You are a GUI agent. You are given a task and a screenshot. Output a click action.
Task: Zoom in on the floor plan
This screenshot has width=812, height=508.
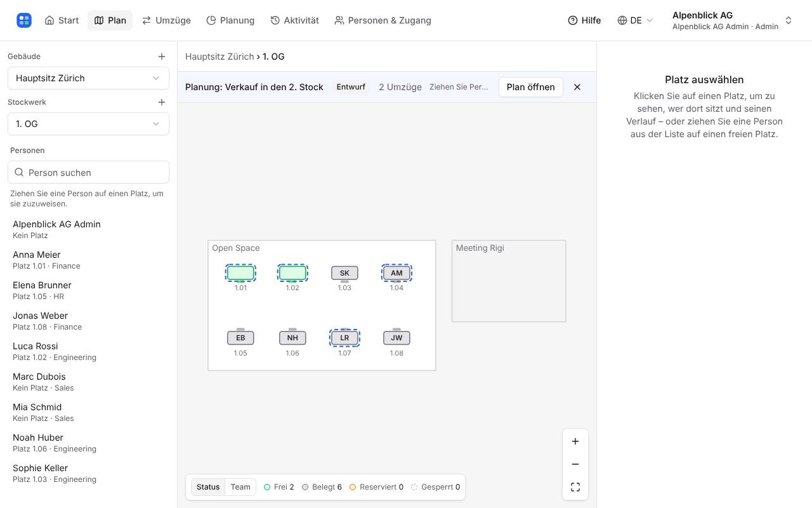[x=575, y=441]
